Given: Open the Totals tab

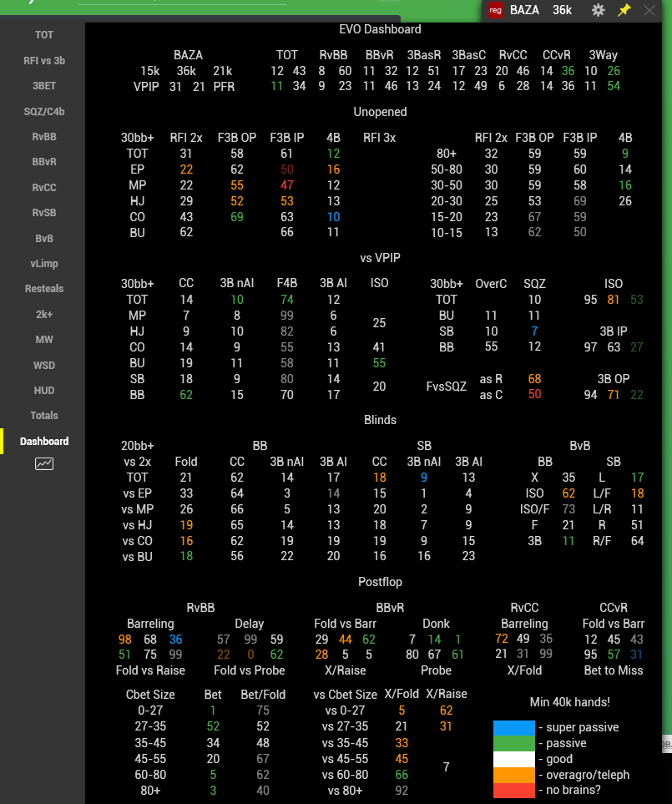Looking at the screenshot, I should [x=44, y=415].
